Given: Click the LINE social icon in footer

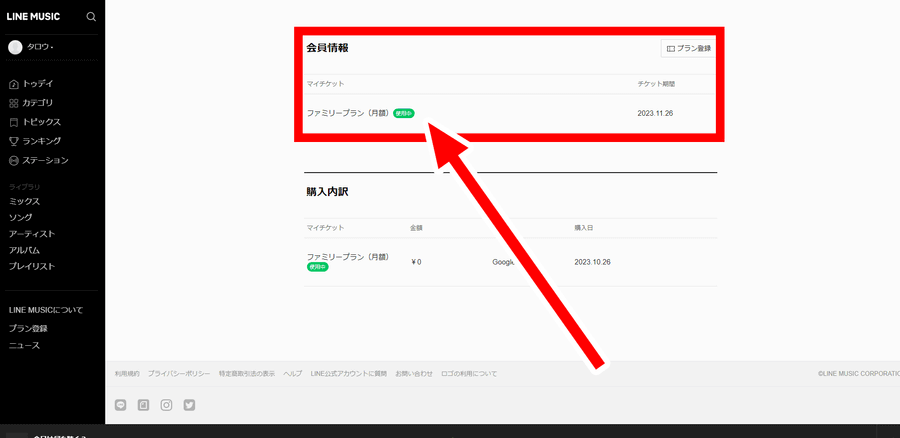Looking at the screenshot, I should (x=120, y=405).
